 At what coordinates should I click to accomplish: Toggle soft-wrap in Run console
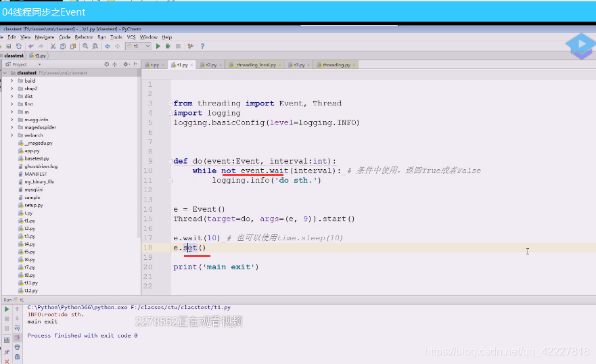17,328
